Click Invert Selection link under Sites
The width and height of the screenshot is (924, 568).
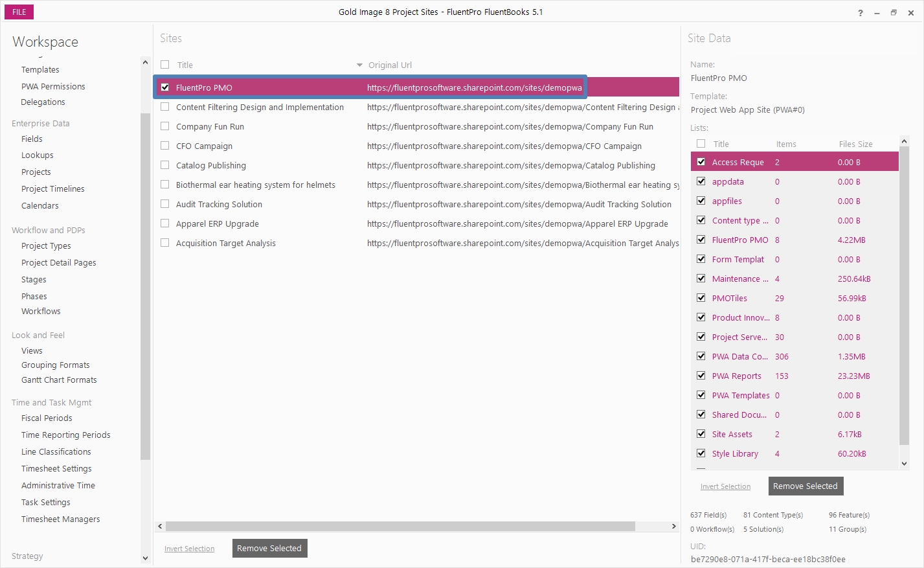point(189,549)
